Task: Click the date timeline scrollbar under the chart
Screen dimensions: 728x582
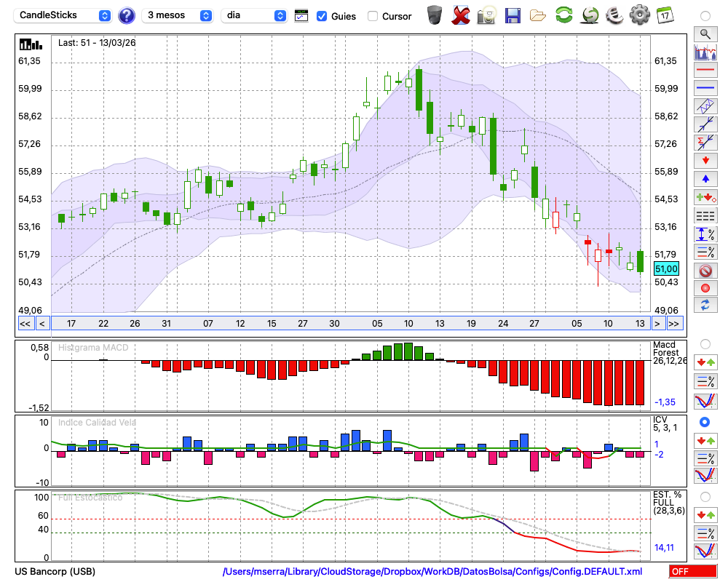Action: point(349,324)
